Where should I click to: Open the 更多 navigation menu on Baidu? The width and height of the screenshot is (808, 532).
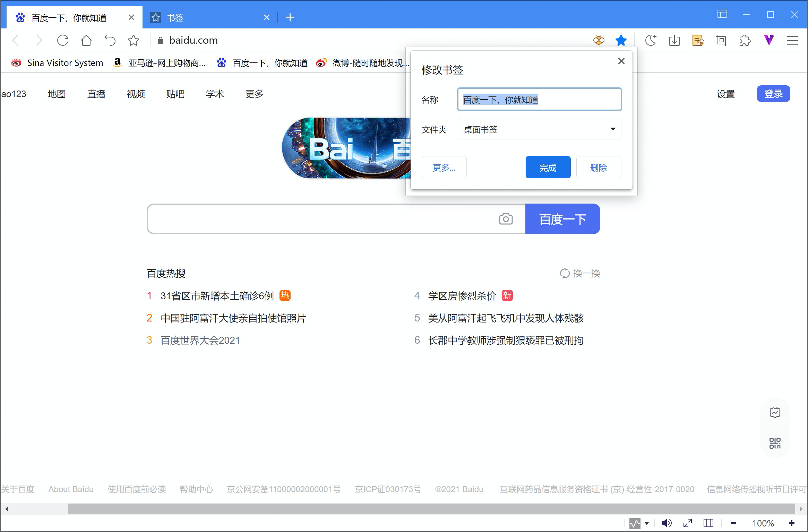tap(254, 94)
